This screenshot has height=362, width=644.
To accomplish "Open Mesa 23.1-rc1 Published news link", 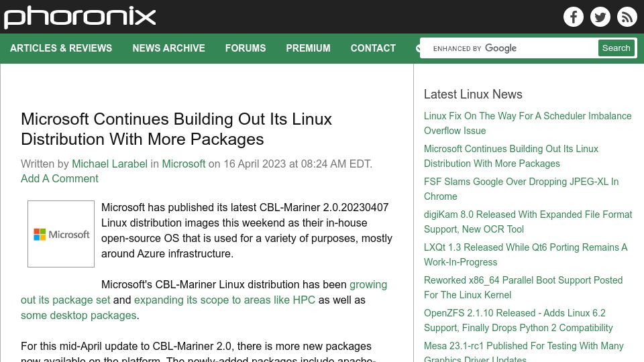I will (524, 352).
